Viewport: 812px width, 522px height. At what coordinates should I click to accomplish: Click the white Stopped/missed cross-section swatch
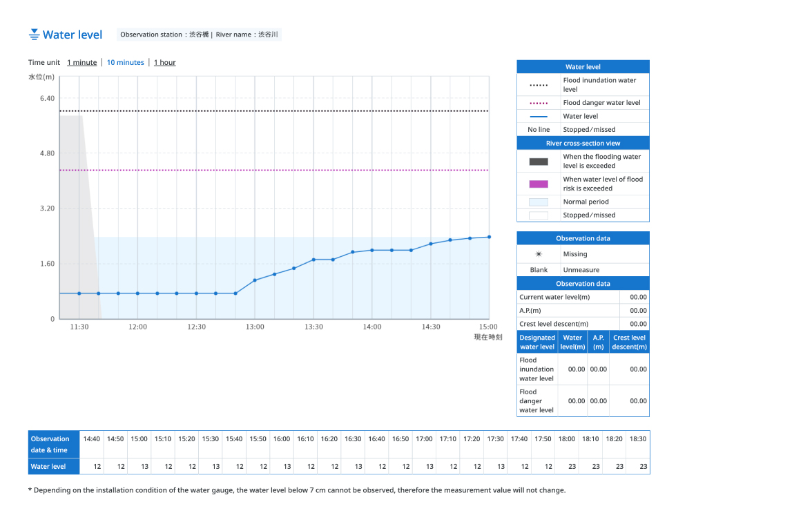pyautogui.click(x=539, y=215)
